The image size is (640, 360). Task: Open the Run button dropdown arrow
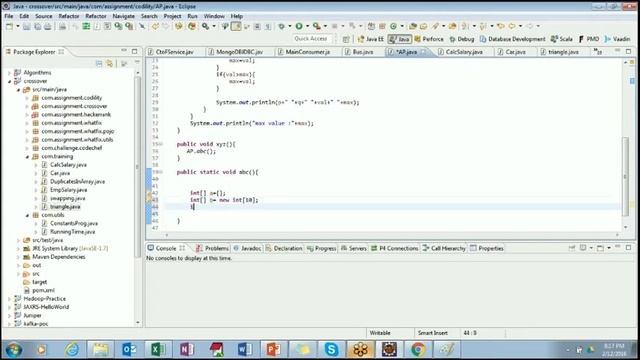[307, 26]
